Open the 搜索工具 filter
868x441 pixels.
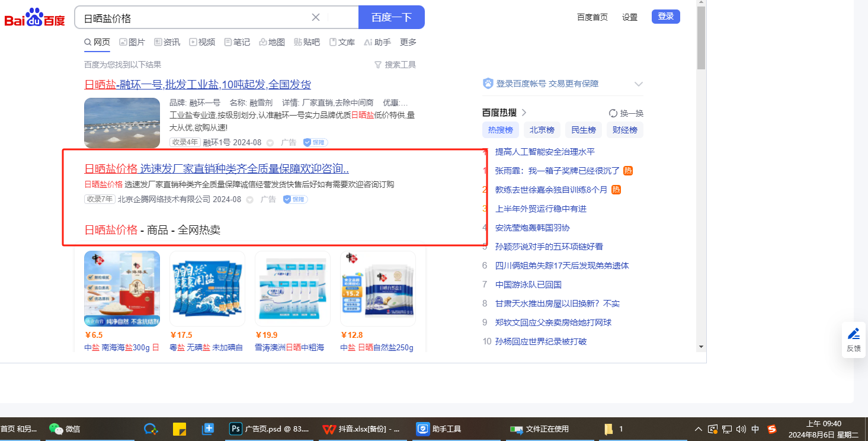click(x=395, y=65)
